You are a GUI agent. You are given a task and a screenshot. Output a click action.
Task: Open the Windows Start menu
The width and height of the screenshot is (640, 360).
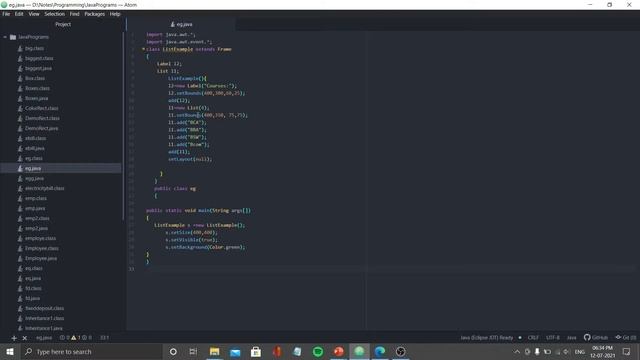[x=10, y=351]
